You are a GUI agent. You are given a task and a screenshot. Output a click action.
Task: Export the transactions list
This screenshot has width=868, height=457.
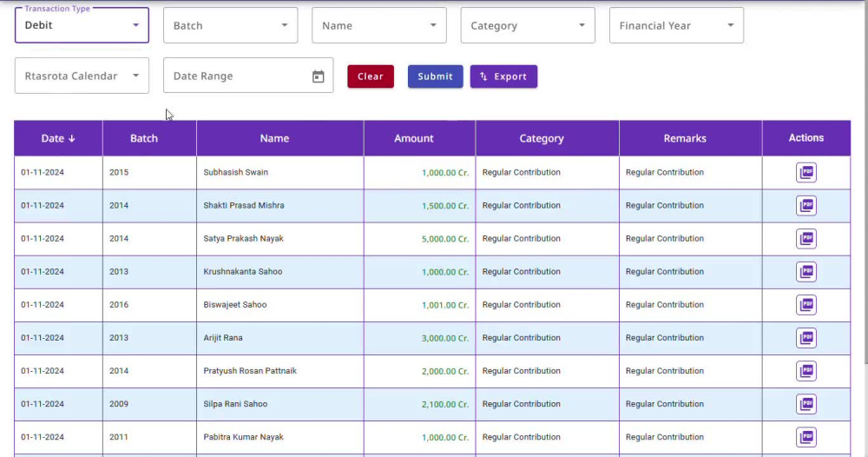[x=503, y=76]
